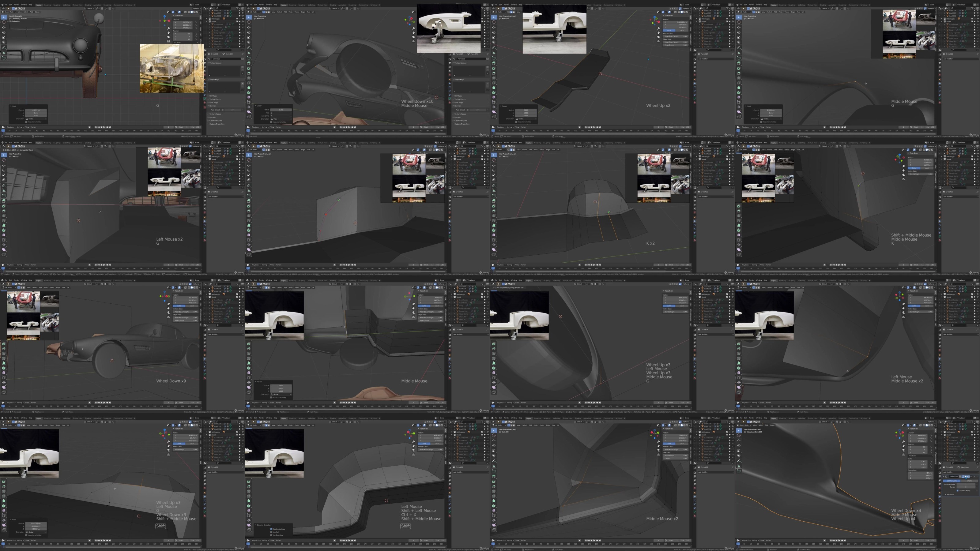This screenshot has width=980, height=551.
Task: Select the Measure tool in the Front Orthographic viewport
Action: pos(4,53)
